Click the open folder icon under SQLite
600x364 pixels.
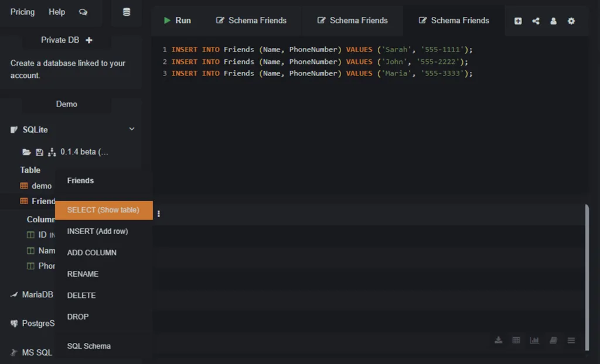[x=26, y=152]
